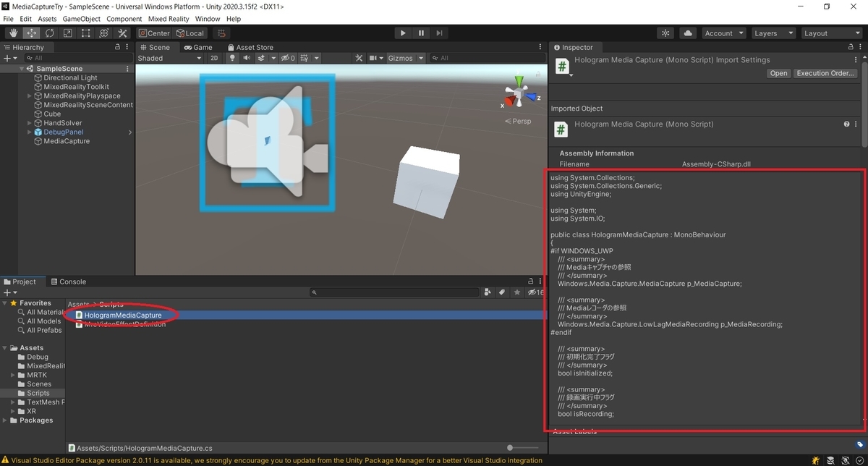The width and height of the screenshot is (868, 466).
Task: Select the Rect Transform tool
Action: coord(85,33)
